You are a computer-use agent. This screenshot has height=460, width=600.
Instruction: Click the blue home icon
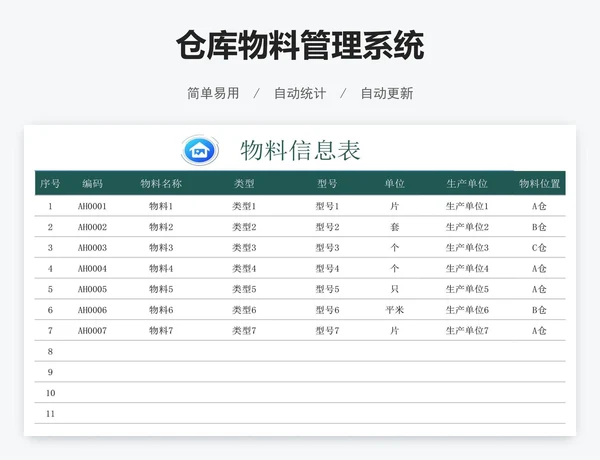pos(200,150)
